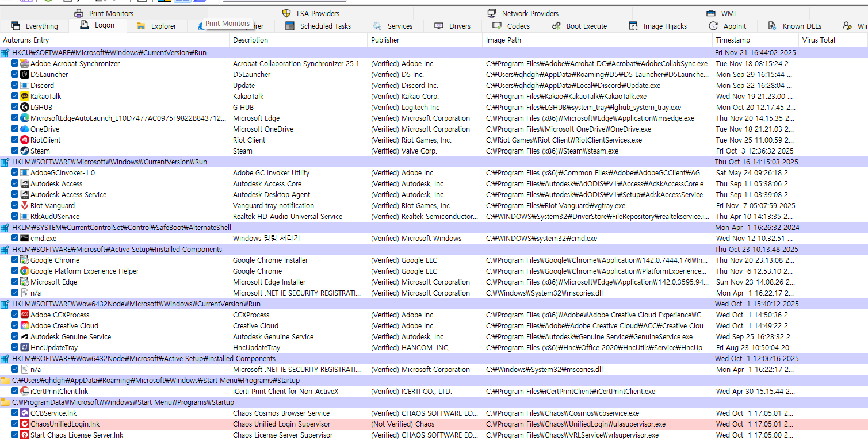Uncheck the Microsoft Edge Installer entry checkbox
The image size is (868, 441).
[15, 282]
